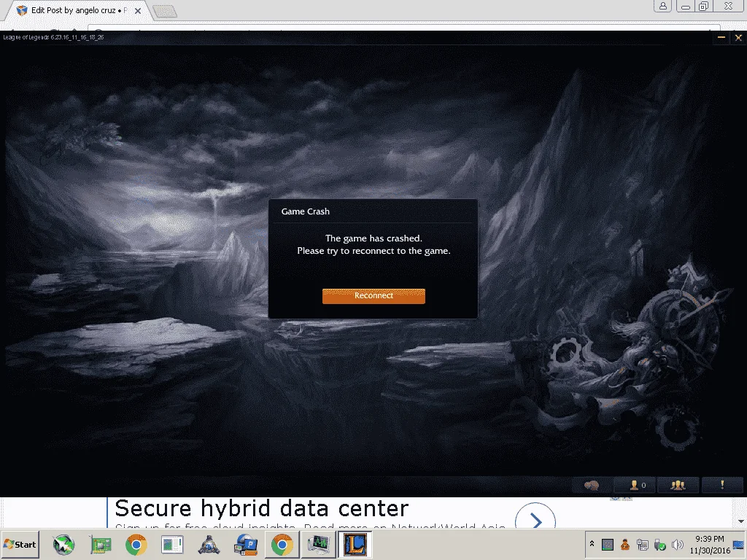Open the system monitor graph taskbar button

318,545
